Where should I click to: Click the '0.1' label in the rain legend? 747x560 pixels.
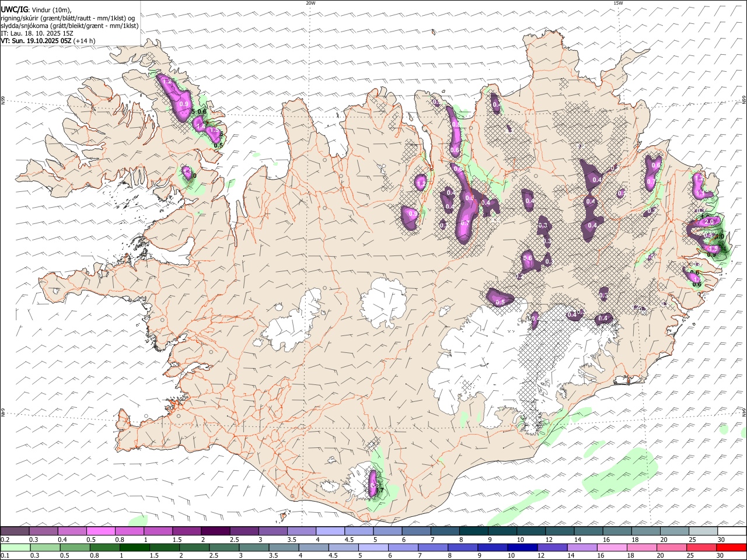pyautogui.click(x=5, y=556)
